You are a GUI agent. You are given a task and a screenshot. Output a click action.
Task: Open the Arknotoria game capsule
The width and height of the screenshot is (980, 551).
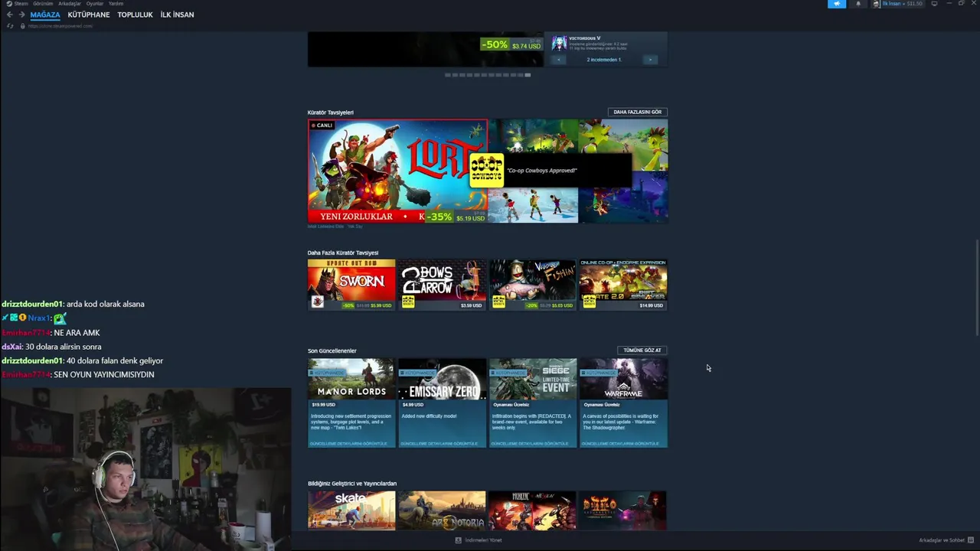442,510
